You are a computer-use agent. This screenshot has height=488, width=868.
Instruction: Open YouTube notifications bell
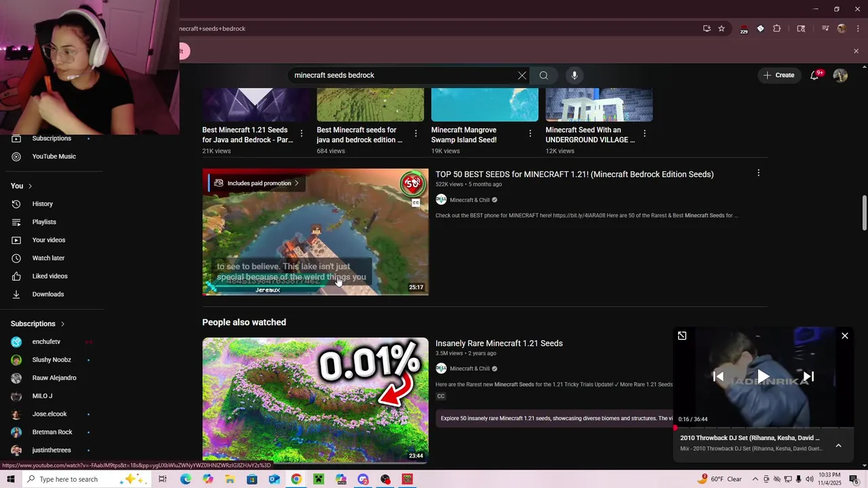(814, 75)
